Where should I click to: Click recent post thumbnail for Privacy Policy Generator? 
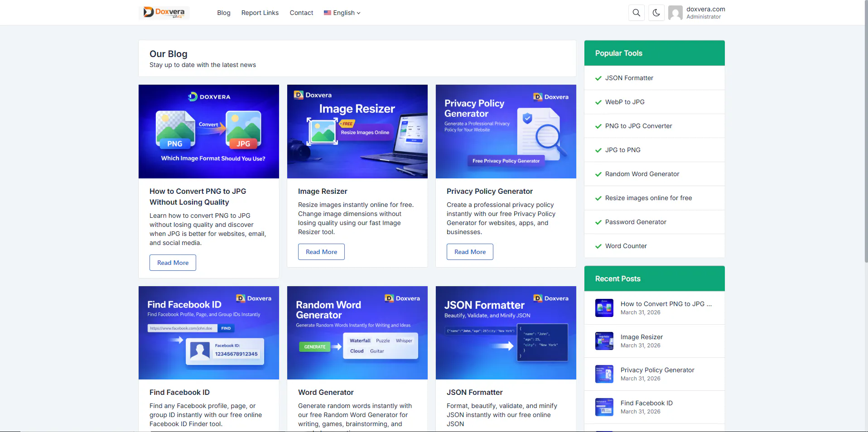click(604, 374)
